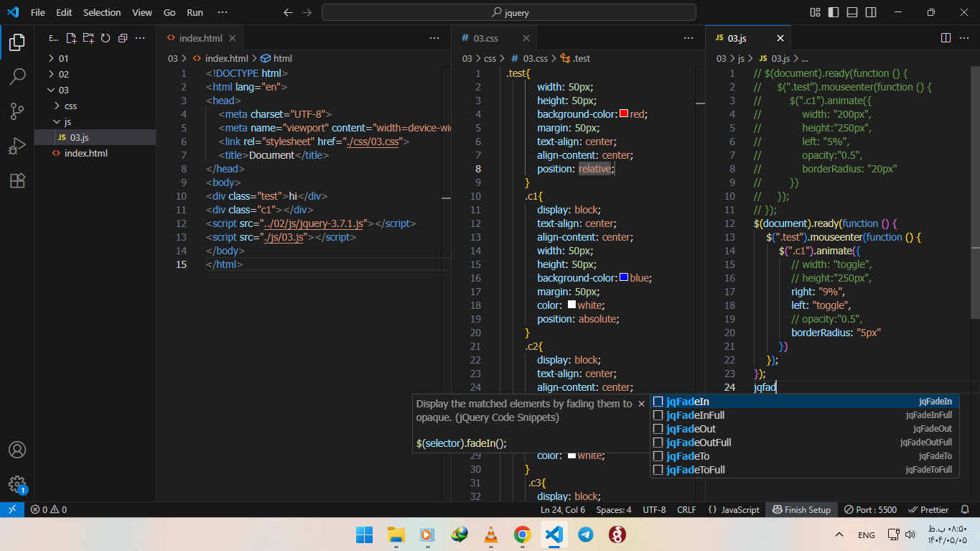Open the Extensions view

point(17,180)
